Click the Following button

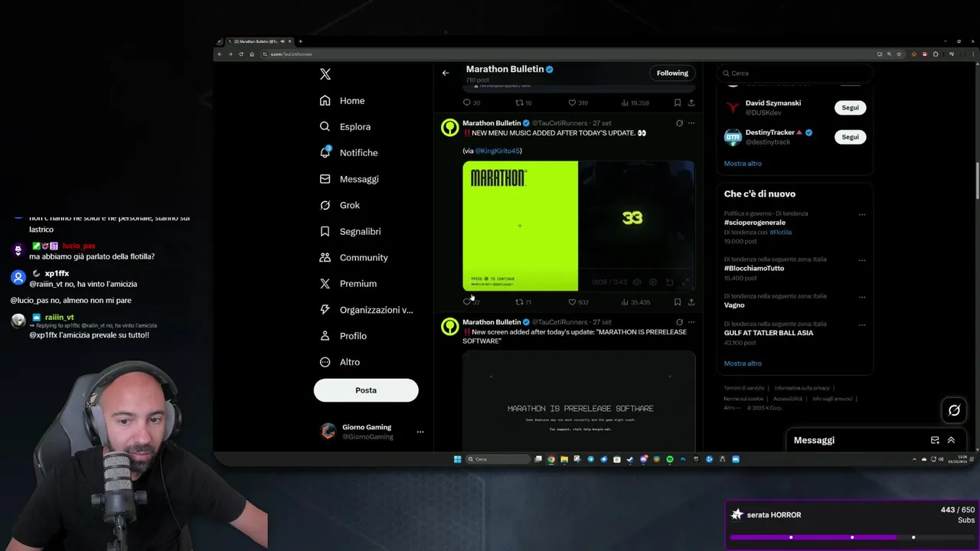pyautogui.click(x=672, y=73)
